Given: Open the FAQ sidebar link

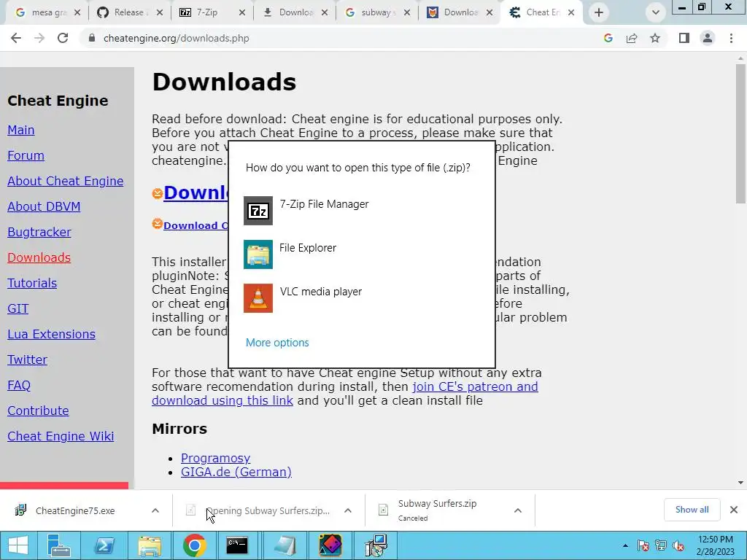Looking at the screenshot, I should [x=19, y=385].
